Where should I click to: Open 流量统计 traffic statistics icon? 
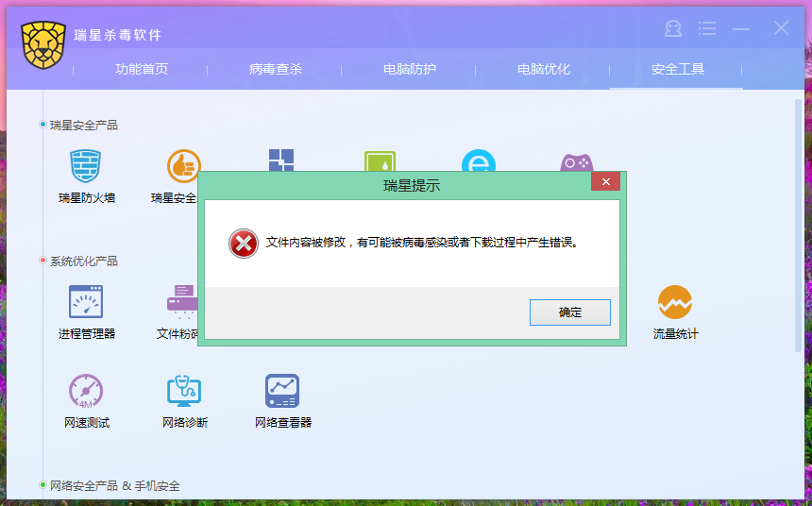click(x=675, y=302)
